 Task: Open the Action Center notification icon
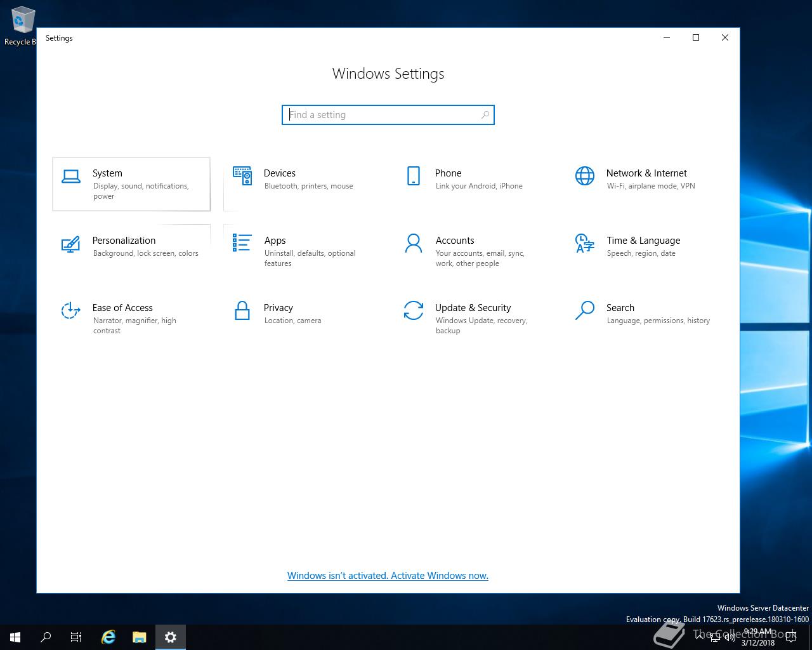coord(791,637)
